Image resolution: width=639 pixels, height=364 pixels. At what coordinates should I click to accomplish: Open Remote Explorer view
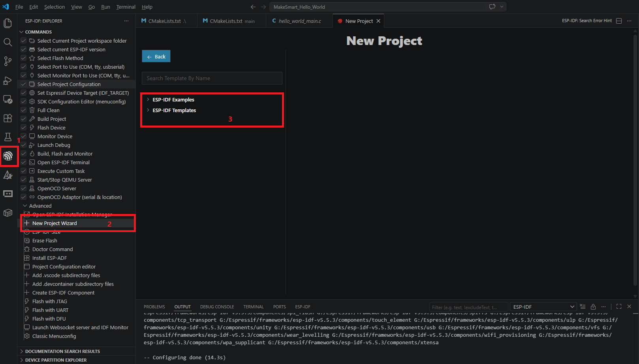(x=8, y=99)
